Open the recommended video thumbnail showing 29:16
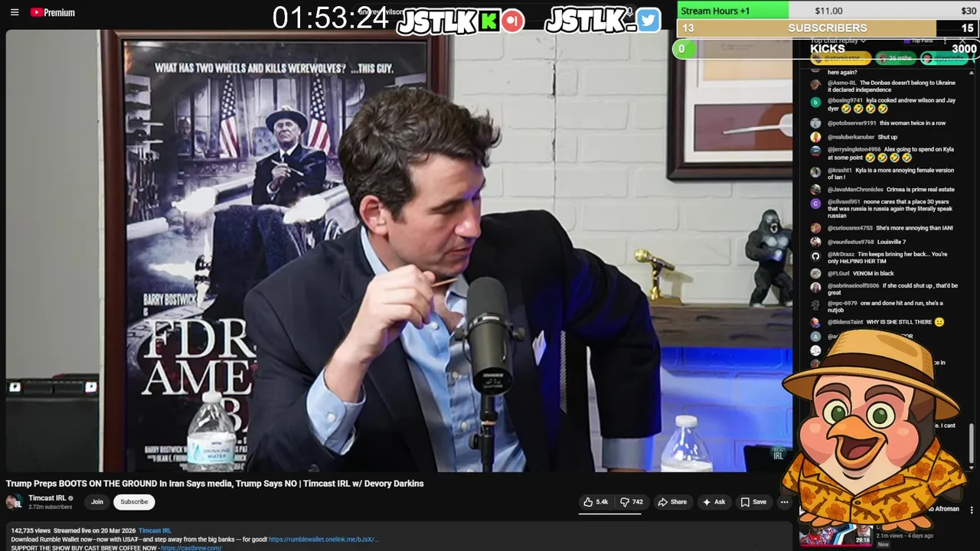Image resolution: width=980 pixels, height=551 pixels. (837, 534)
